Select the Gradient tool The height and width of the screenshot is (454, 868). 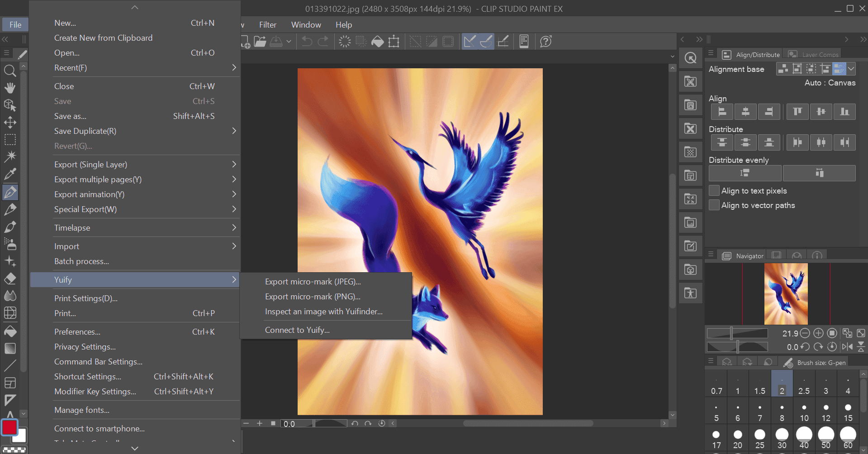(10, 348)
